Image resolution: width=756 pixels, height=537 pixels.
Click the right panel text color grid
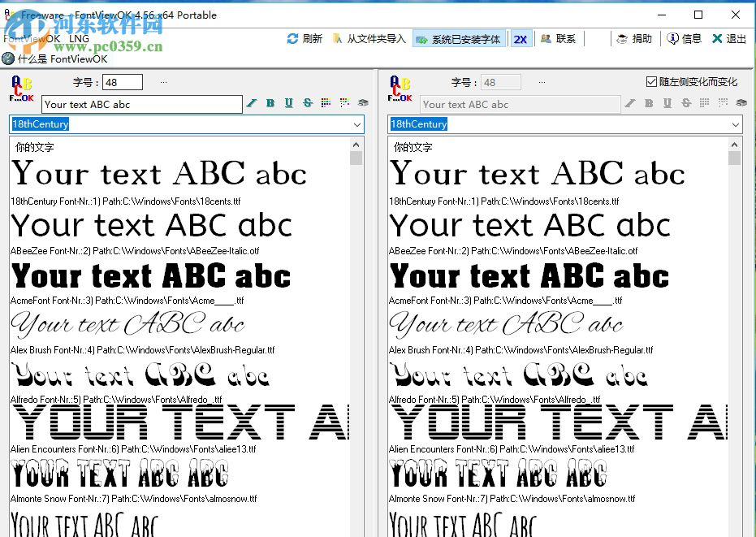704,102
